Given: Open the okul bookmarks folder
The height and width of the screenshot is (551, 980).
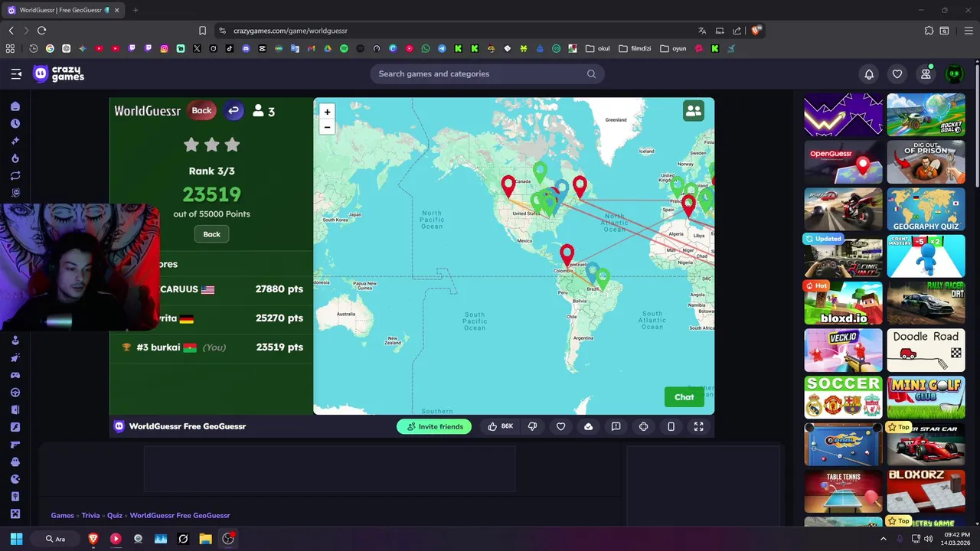Looking at the screenshot, I should [598, 48].
